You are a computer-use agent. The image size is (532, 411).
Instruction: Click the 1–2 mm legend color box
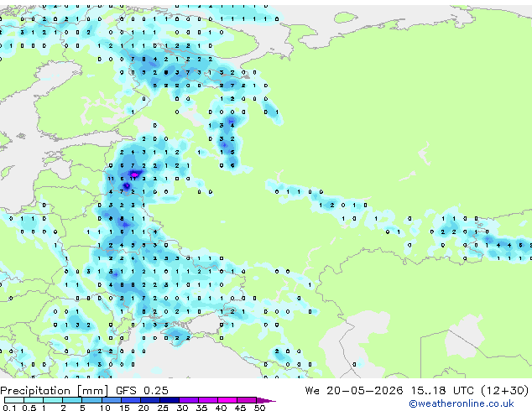(x=53, y=400)
